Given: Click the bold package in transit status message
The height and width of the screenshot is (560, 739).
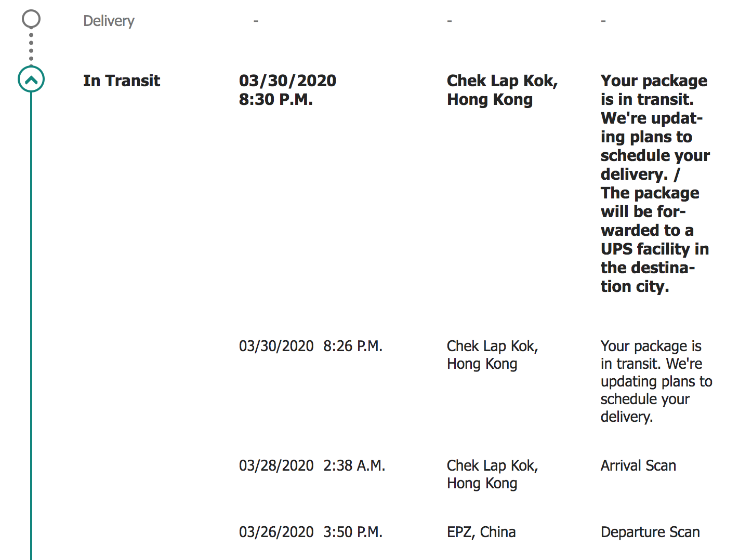Looking at the screenshot, I should pos(655,183).
